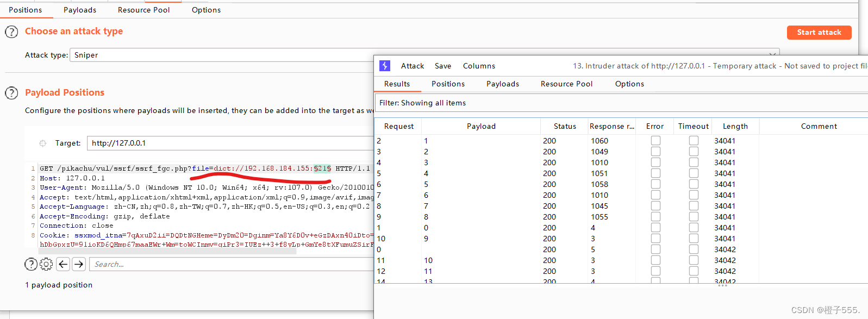The image size is (868, 319).
Task: Click the Connection: close line
Action: tap(77, 226)
